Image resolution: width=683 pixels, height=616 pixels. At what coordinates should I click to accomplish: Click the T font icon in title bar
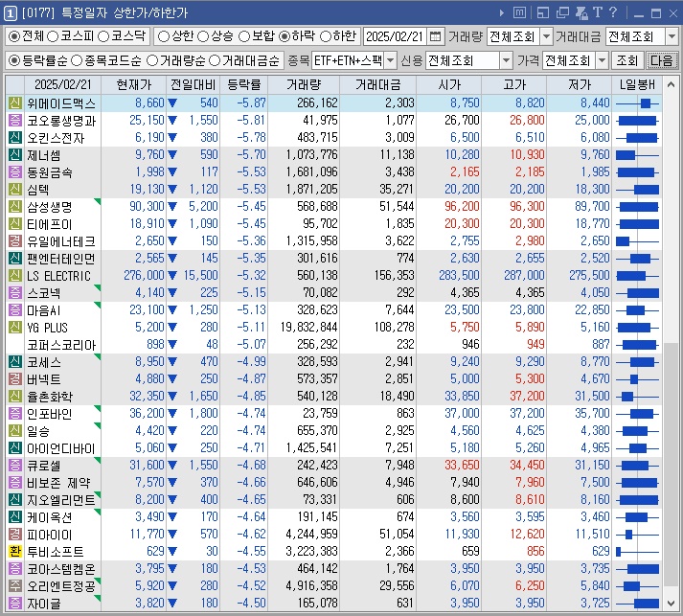[x=598, y=12]
